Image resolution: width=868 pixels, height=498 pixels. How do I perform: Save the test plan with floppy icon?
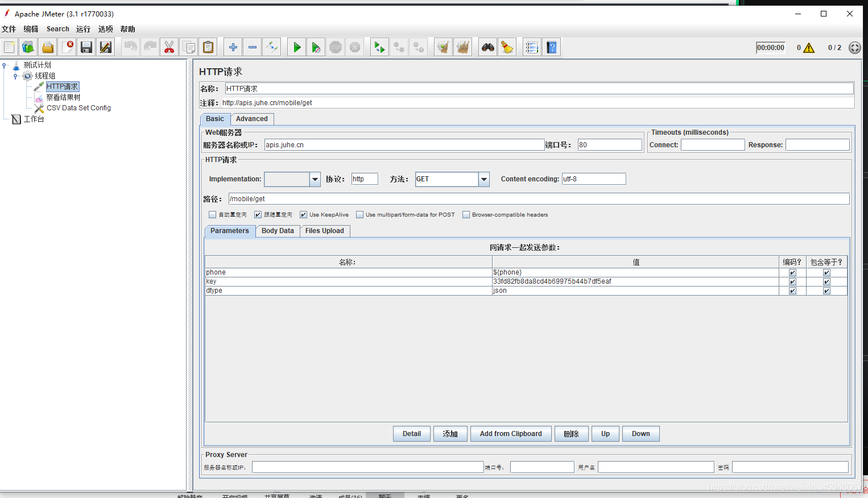point(86,47)
